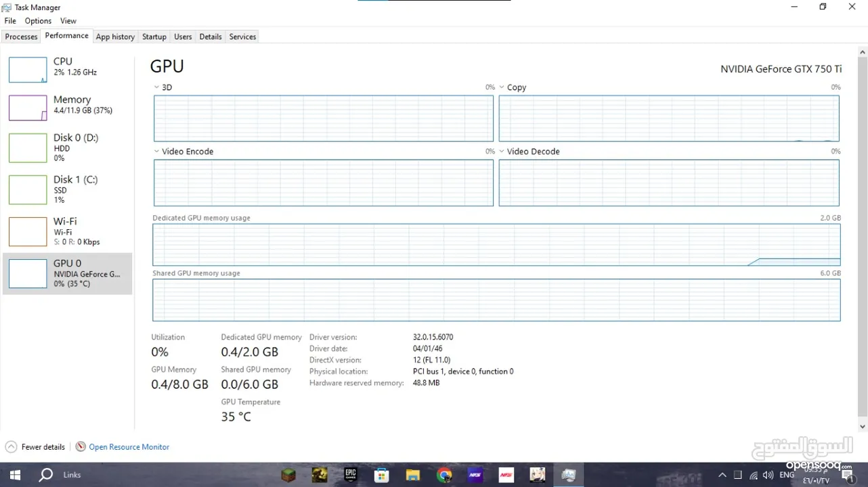The height and width of the screenshot is (487, 868).
Task: Switch to the Services tab
Action: [242, 37]
